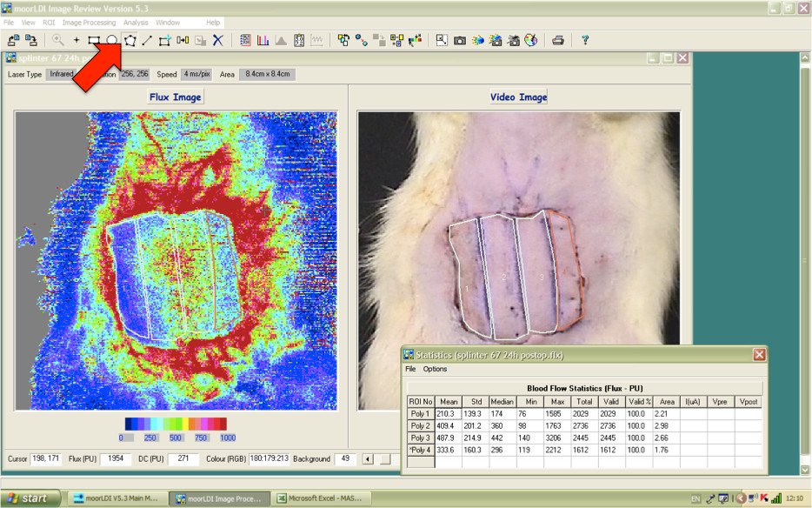Open the histogram bar chart tool
This screenshot has width=812, height=508.
click(263, 40)
